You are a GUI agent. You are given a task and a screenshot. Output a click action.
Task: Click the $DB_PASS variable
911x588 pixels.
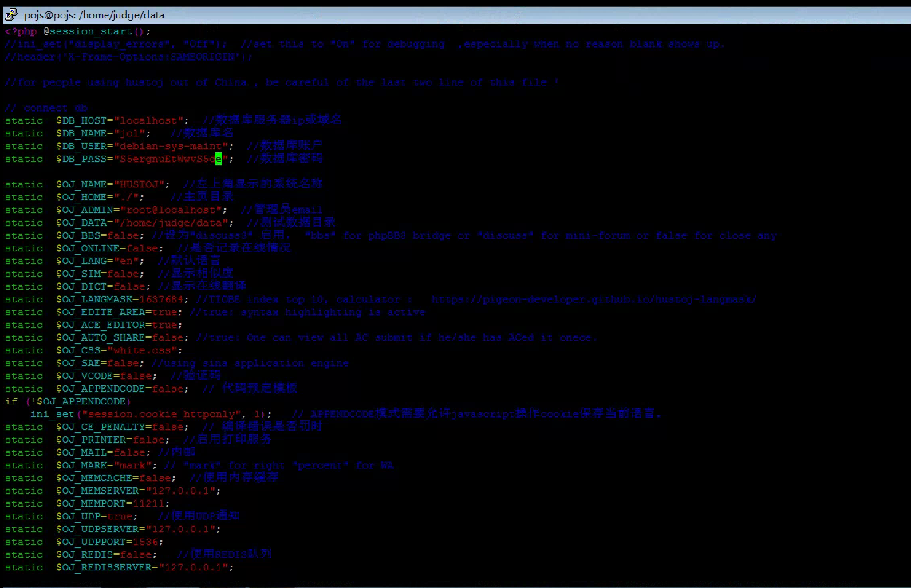81,160
